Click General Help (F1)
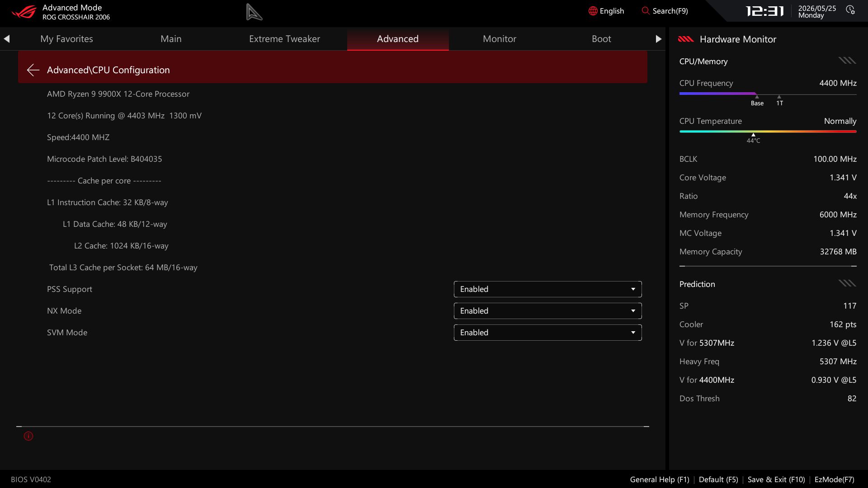 click(x=660, y=479)
